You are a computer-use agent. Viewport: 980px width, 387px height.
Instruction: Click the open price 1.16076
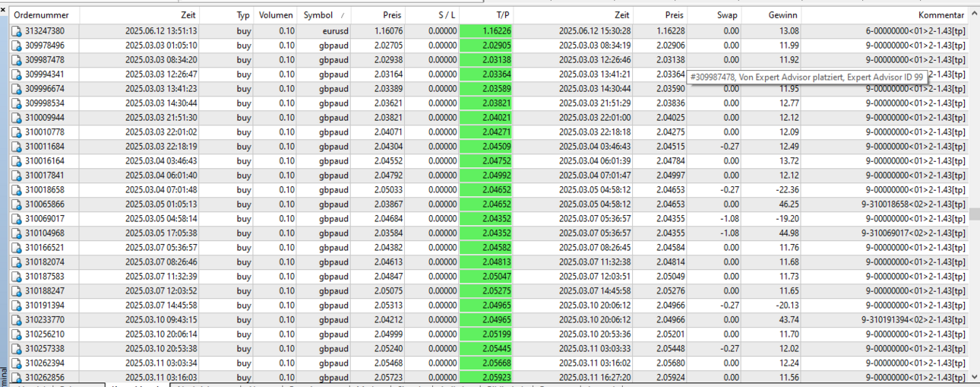point(388,31)
